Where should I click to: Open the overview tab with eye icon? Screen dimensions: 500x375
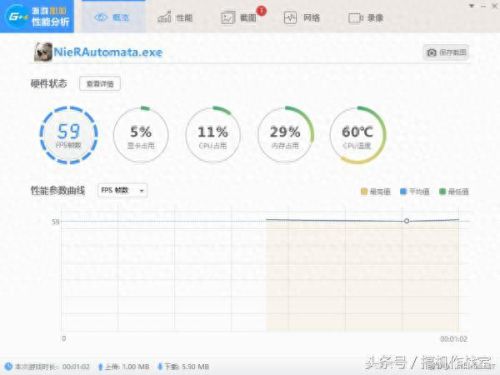[113, 17]
